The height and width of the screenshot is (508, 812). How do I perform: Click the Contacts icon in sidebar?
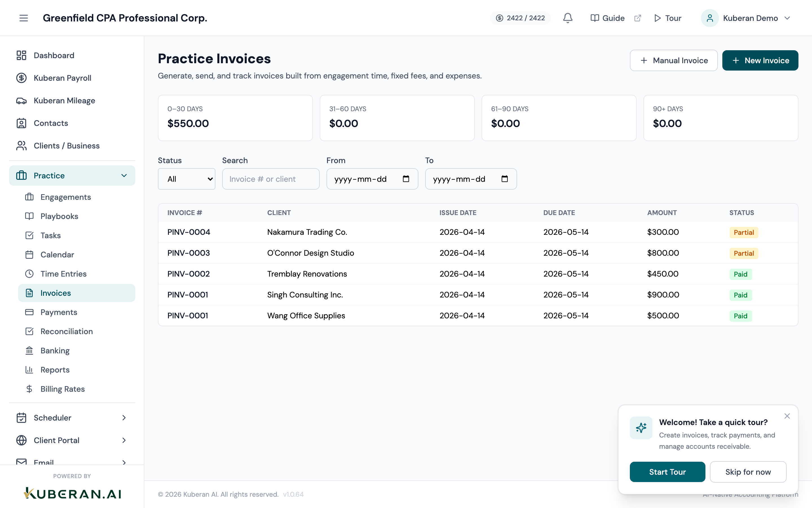click(21, 123)
